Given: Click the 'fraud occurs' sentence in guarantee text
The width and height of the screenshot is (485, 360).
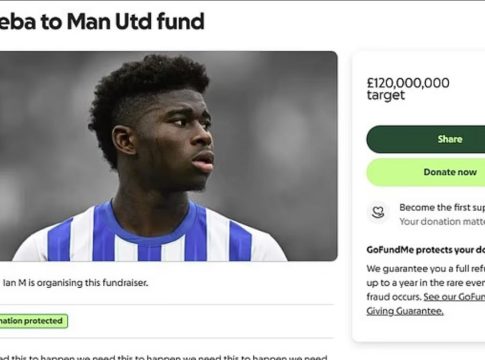Looking at the screenshot, I should pos(394,296).
